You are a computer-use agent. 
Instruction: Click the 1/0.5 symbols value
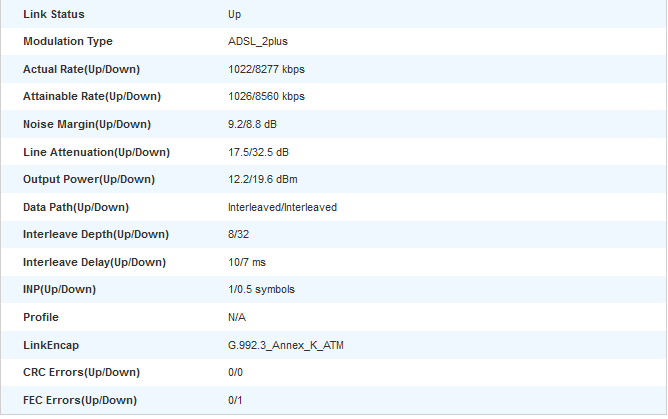[261, 289]
